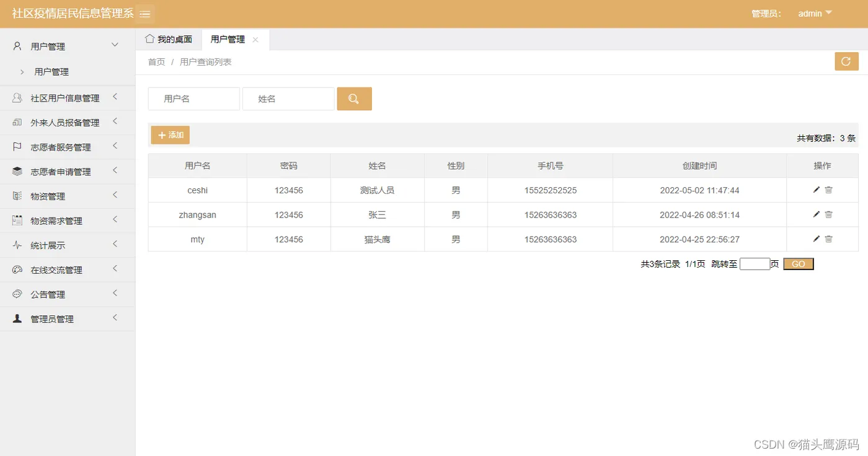
Task: Switch to the 我的桌面 tab
Action: click(169, 39)
